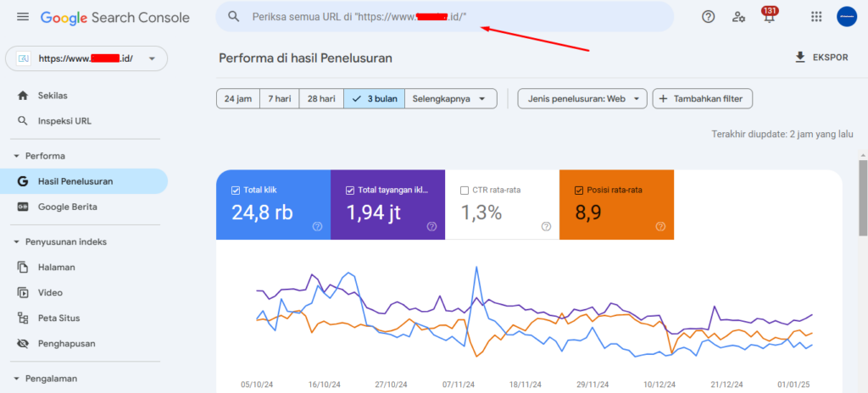The image size is (868, 393).
Task: Click Tambahkan filter button
Action: point(703,99)
